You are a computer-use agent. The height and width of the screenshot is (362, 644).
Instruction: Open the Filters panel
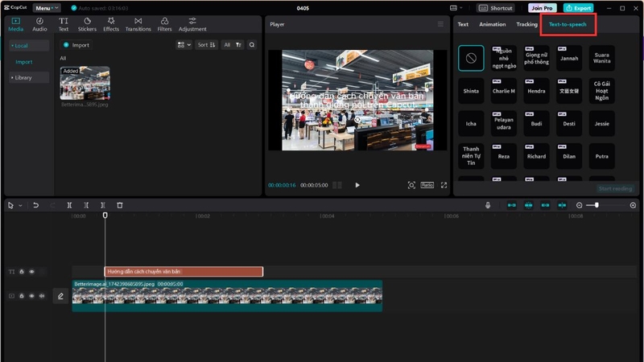pos(164,24)
